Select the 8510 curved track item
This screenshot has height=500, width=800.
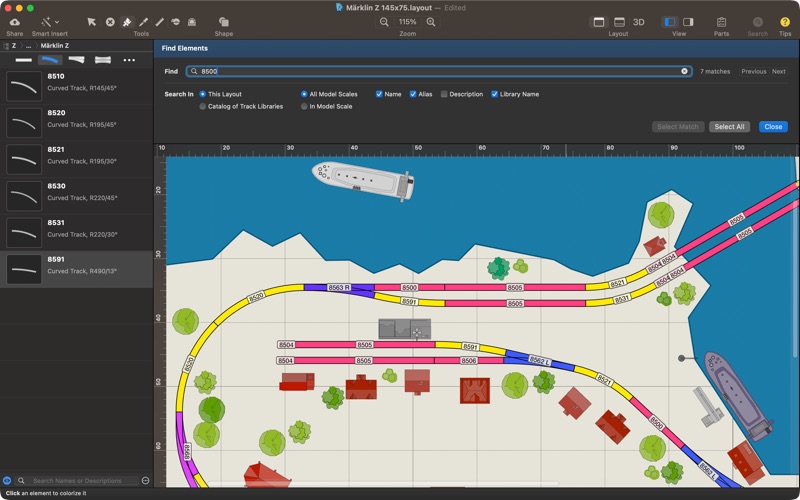77,86
